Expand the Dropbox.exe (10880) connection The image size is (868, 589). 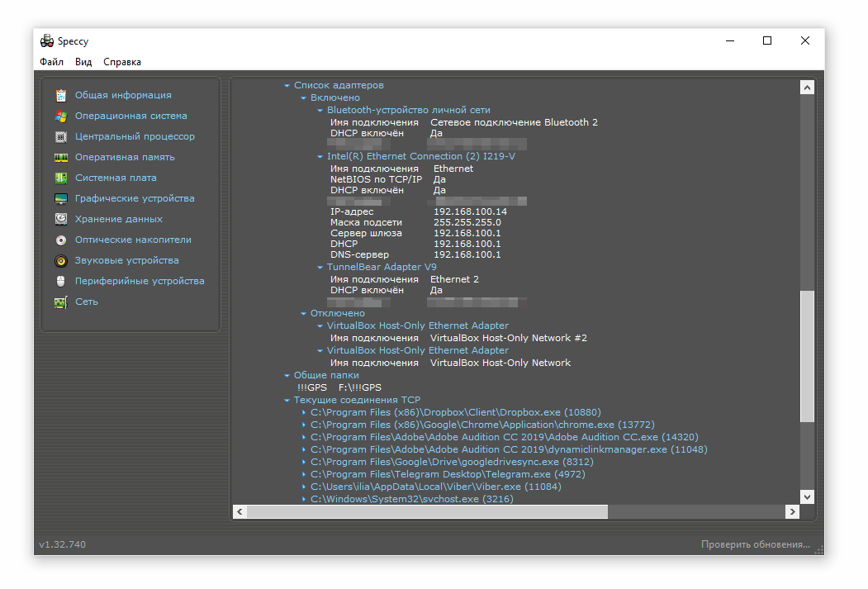(x=304, y=412)
